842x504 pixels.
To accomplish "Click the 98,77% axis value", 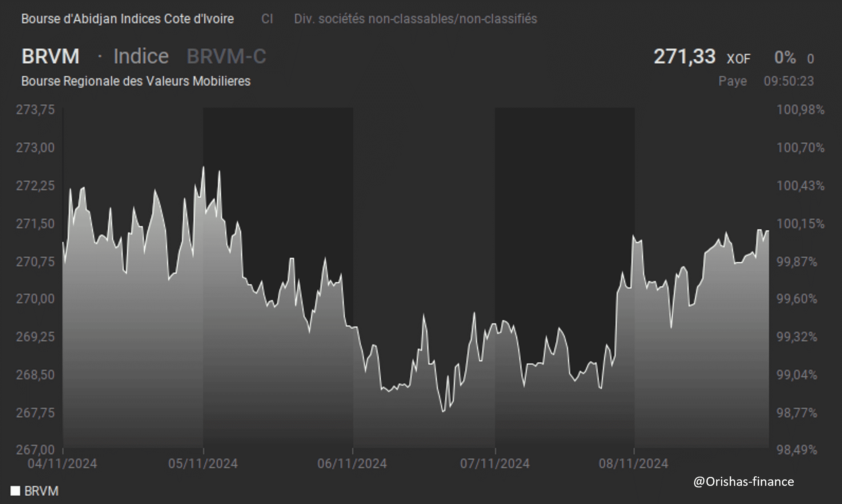I will pos(797,413).
